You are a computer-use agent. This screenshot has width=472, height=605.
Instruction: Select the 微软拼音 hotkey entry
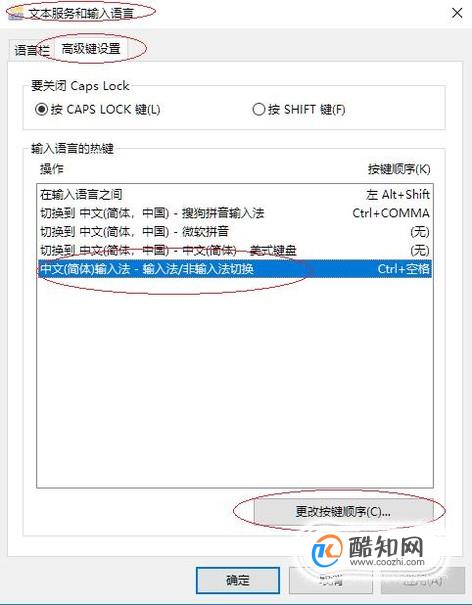(235, 232)
